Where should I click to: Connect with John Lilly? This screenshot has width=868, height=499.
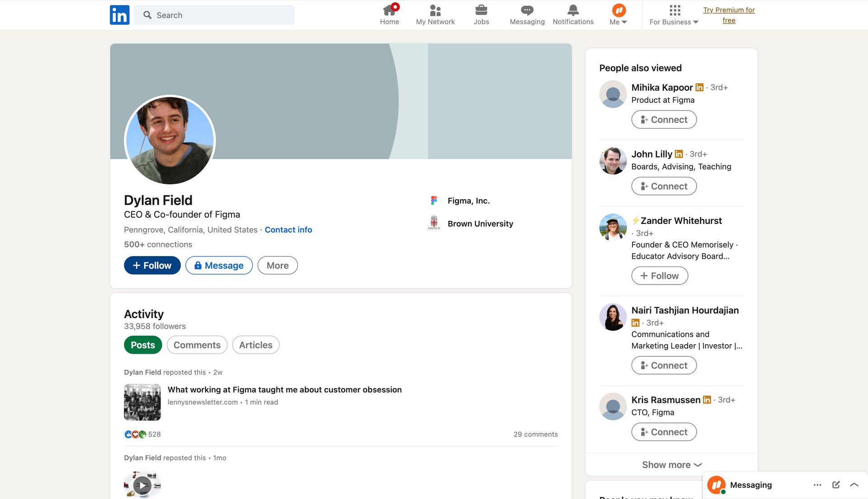[664, 186]
